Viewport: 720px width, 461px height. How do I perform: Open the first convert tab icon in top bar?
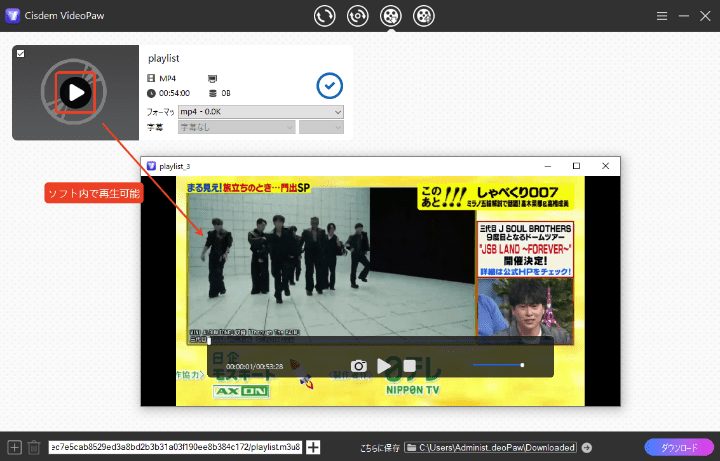click(324, 16)
